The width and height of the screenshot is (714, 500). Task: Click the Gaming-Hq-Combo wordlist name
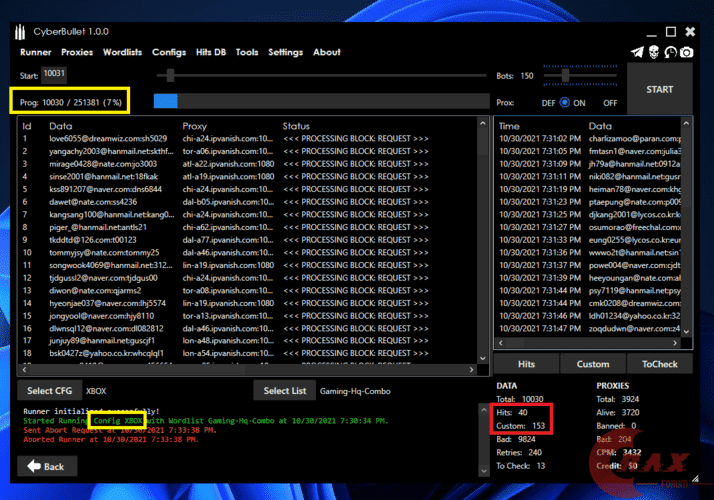(x=355, y=391)
